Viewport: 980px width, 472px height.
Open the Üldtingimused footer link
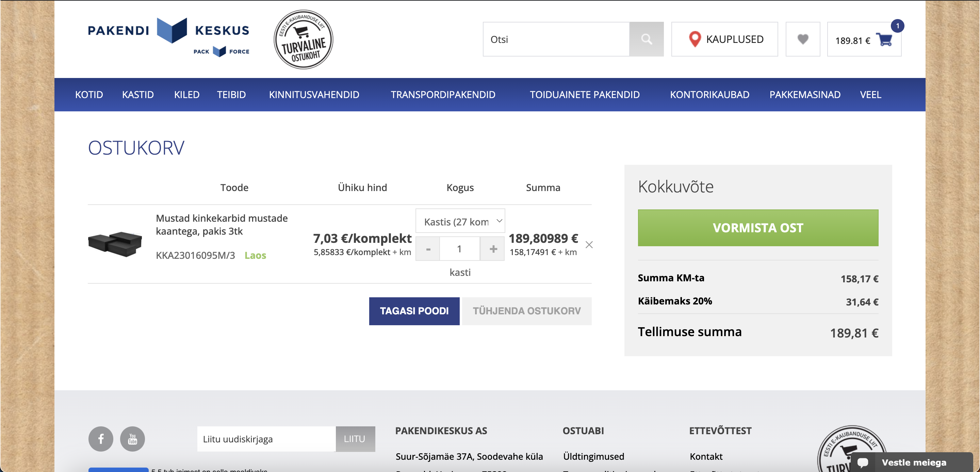pos(593,456)
